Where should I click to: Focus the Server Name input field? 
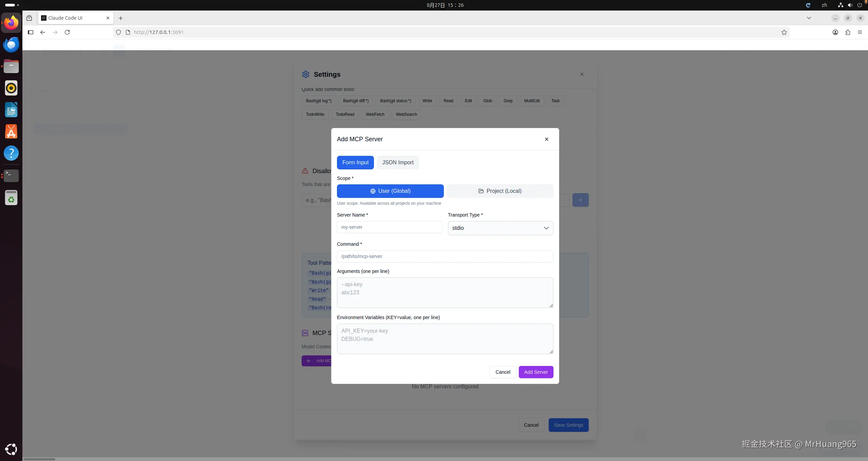pyautogui.click(x=389, y=227)
